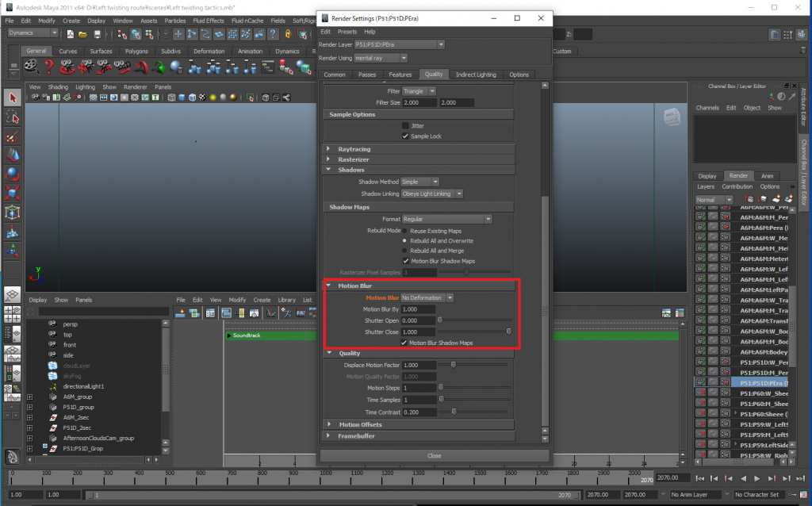Select the Lasso tool in toolbox
This screenshot has height=506, width=812.
[x=13, y=117]
